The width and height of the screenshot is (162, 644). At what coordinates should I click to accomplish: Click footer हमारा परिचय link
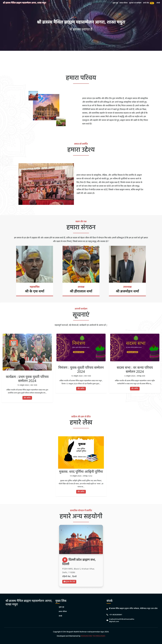(x=63, y=611)
